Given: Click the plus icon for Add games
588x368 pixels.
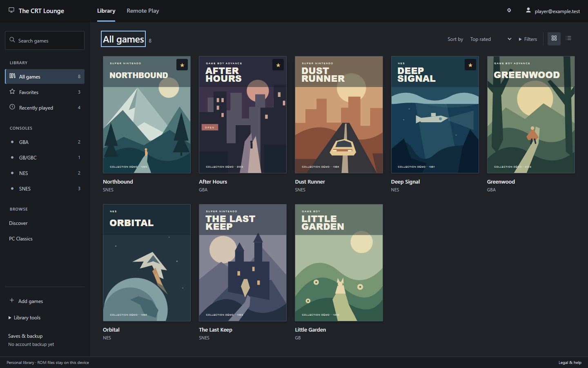Looking at the screenshot, I should point(12,301).
